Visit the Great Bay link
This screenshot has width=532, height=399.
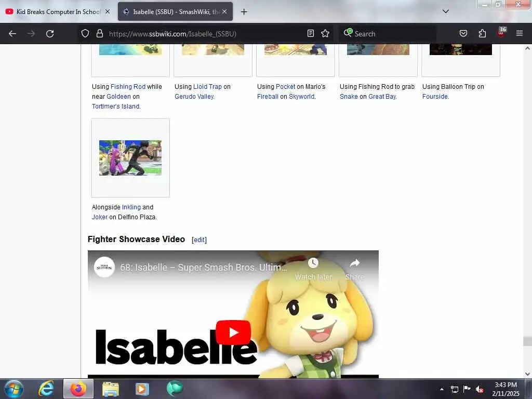click(382, 97)
